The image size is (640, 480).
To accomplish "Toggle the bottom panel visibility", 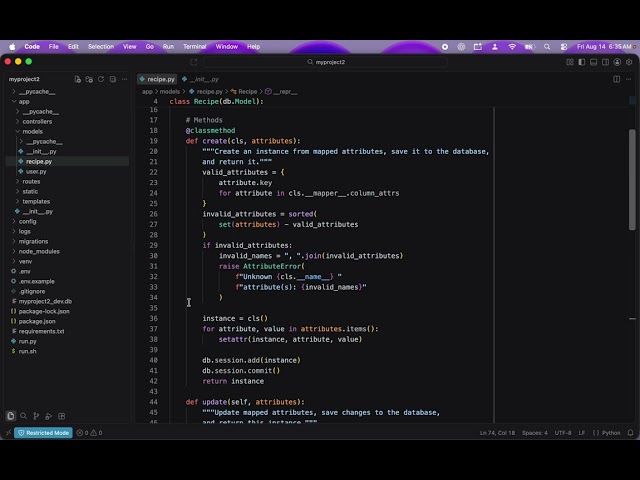I will coord(593,62).
